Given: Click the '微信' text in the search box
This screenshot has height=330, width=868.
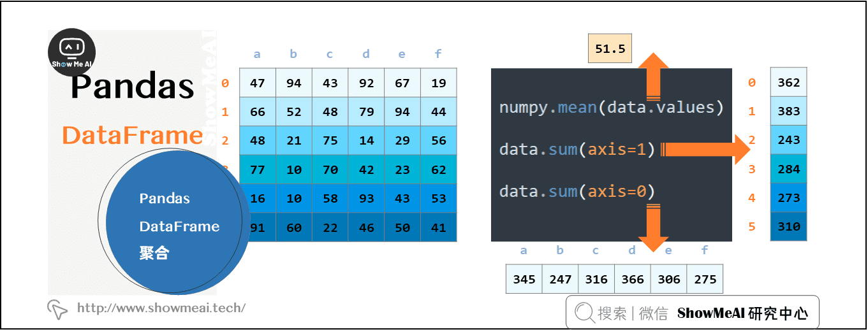Looking at the screenshot, I should pyautogui.click(x=654, y=313).
